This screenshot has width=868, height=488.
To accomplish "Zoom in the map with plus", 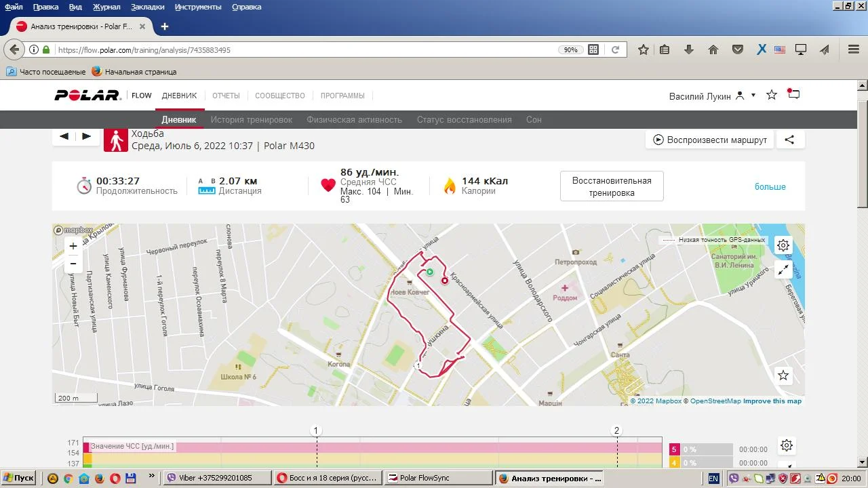I will [x=73, y=246].
